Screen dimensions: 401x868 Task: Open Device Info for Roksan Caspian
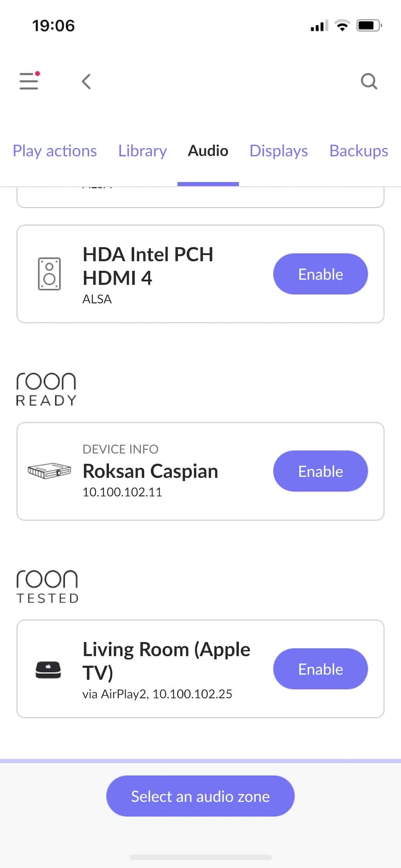(120, 449)
